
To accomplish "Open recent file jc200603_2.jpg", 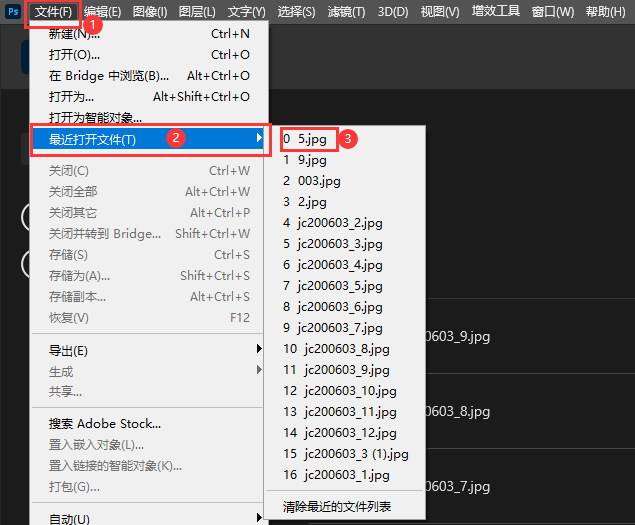I will coord(345,223).
